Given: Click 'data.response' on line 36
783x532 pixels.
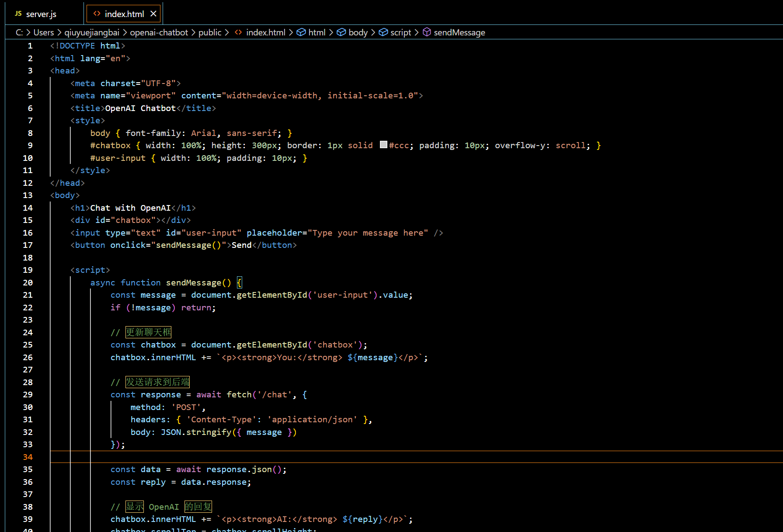Looking at the screenshot, I should coord(214,482).
